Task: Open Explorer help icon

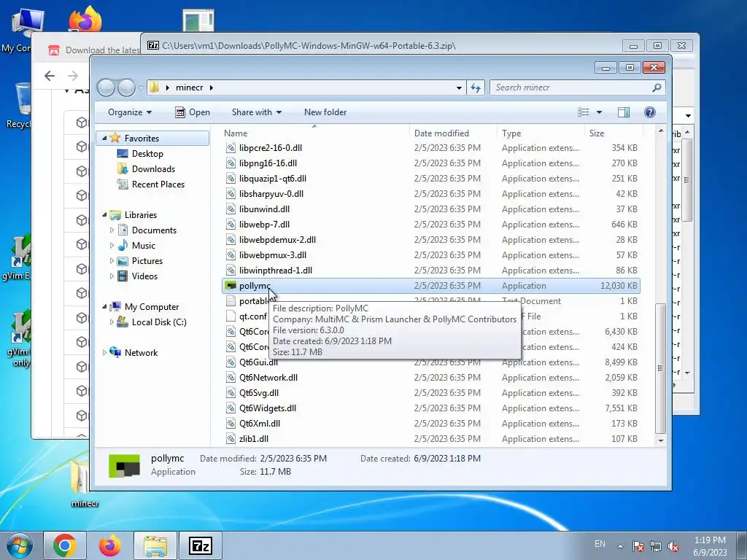Action: point(649,112)
